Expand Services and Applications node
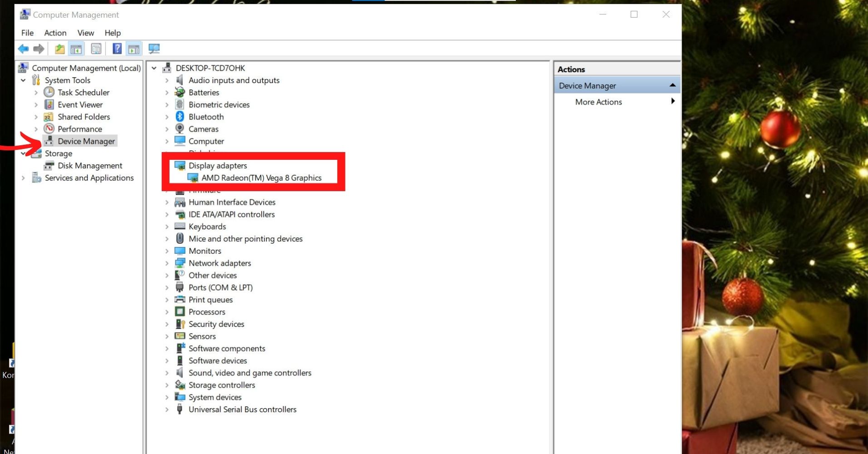Viewport: 868px width, 454px height. (x=23, y=178)
